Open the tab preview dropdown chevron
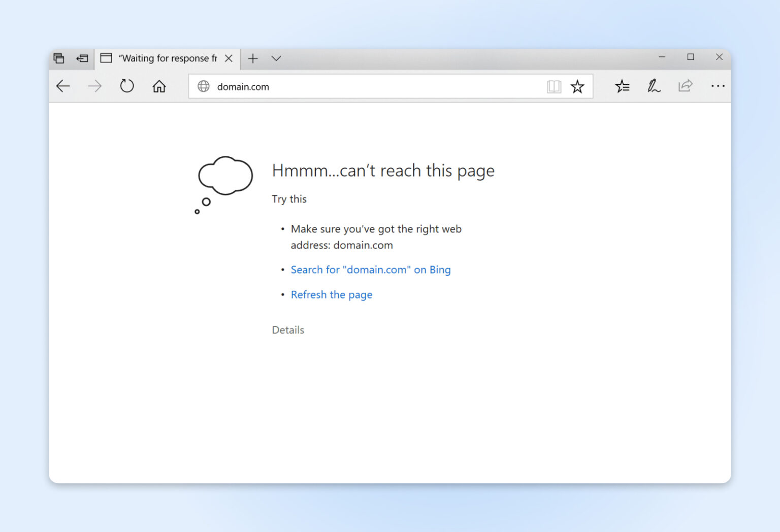 click(276, 58)
